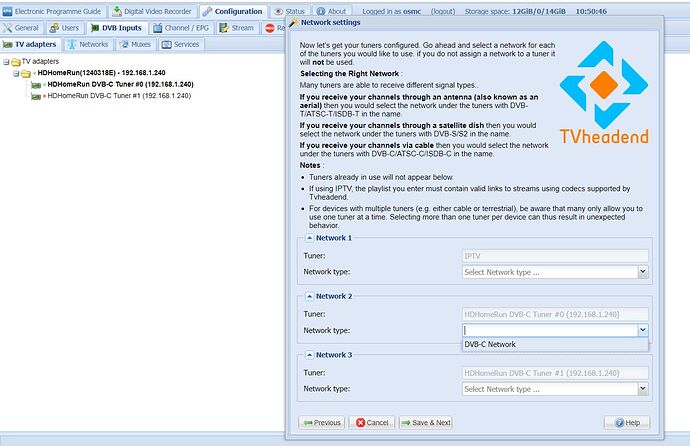Select HDHomeRun DVB-C Tuner #1 tree item
690x446 pixels.
tap(119, 95)
